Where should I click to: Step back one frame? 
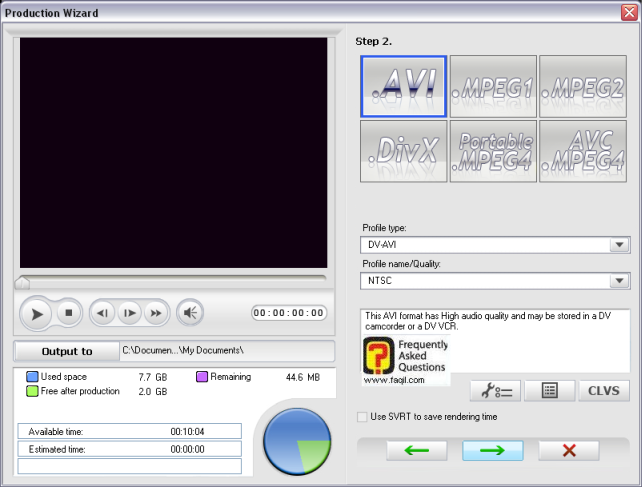click(102, 313)
